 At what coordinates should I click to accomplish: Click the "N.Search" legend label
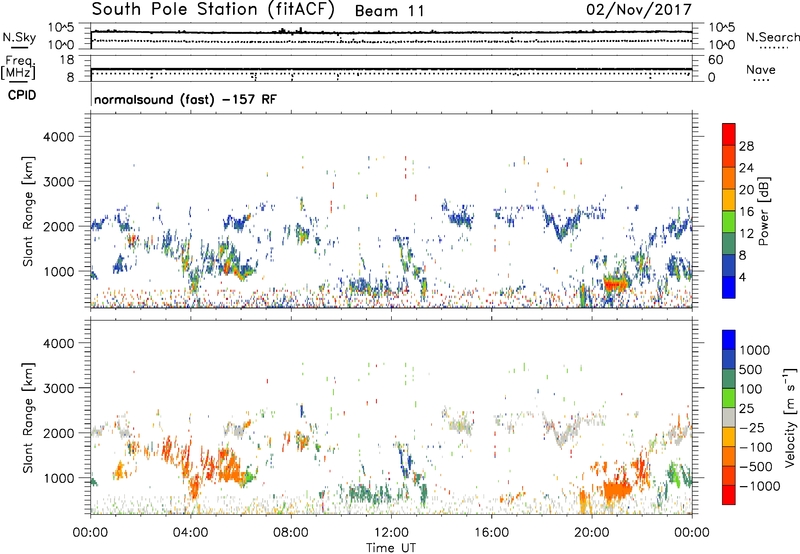coord(772,37)
